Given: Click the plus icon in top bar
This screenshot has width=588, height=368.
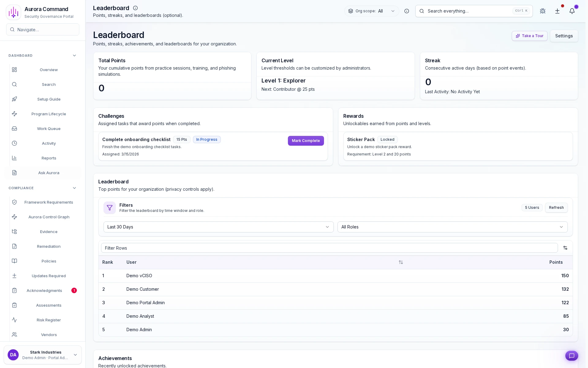Looking at the screenshot, I should coord(557,11).
